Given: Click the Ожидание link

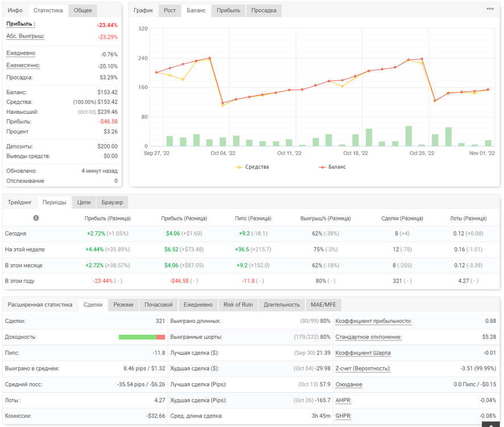Looking at the screenshot, I should (x=349, y=384).
